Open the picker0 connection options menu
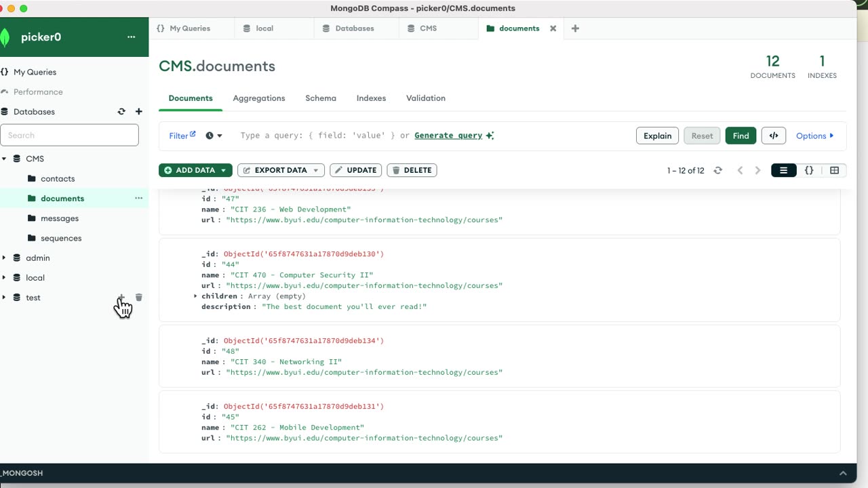Viewport: 868px width, 488px height. 132,37
